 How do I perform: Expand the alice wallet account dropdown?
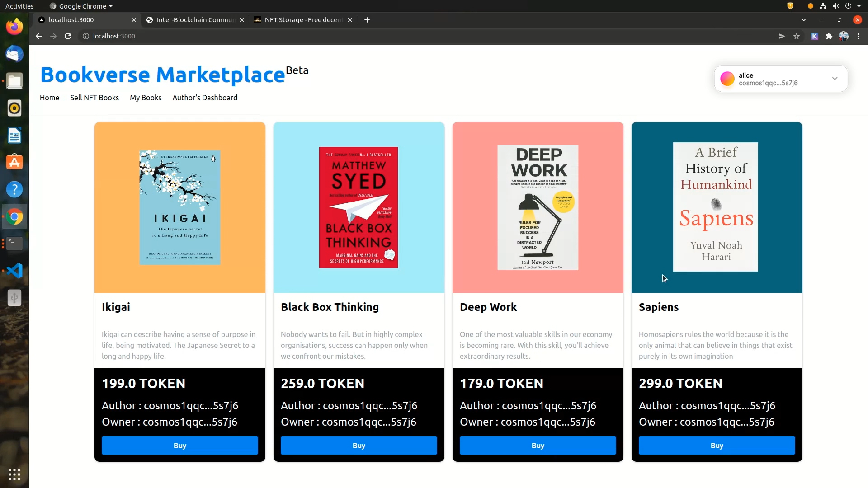click(x=835, y=79)
